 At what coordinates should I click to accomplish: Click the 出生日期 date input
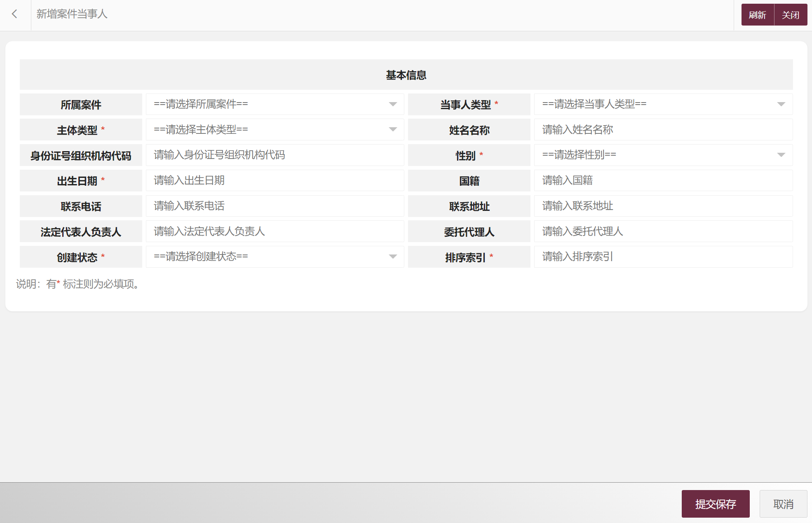click(x=275, y=180)
